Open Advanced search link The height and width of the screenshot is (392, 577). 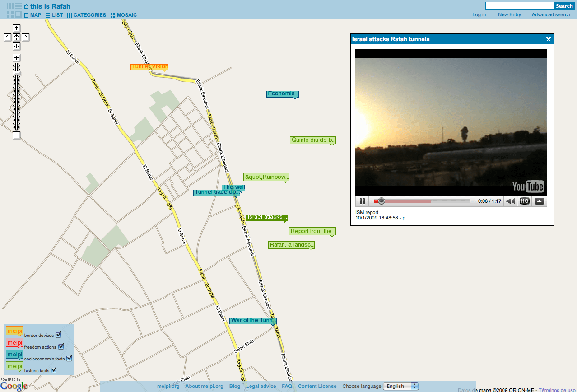click(x=551, y=14)
